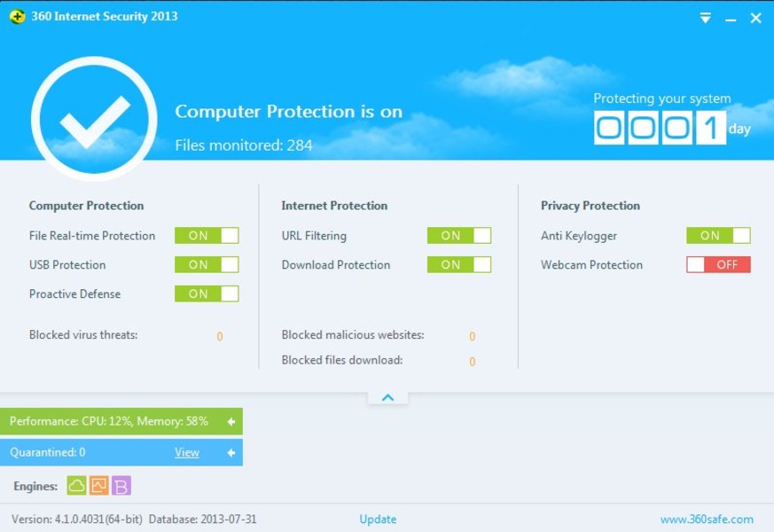Click the Quarantined bar arrow
The width and height of the screenshot is (774, 532).
pyautogui.click(x=231, y=452)
